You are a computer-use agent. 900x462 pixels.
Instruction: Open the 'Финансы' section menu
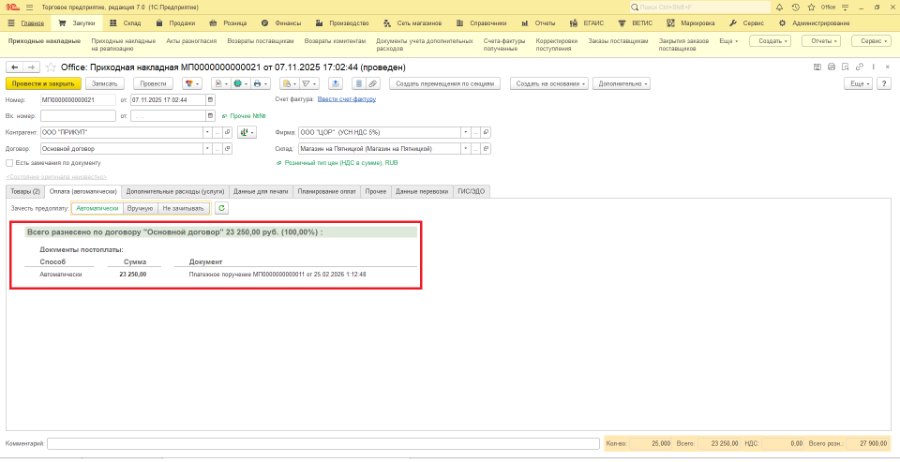coord(281,24)
